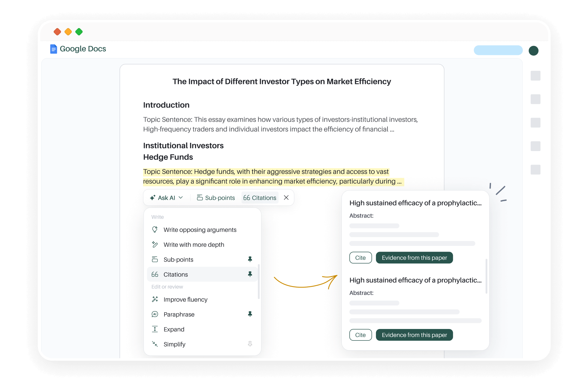588x390 pixels.
Task: Select Write with more depth option
Action: coord(194,244)
